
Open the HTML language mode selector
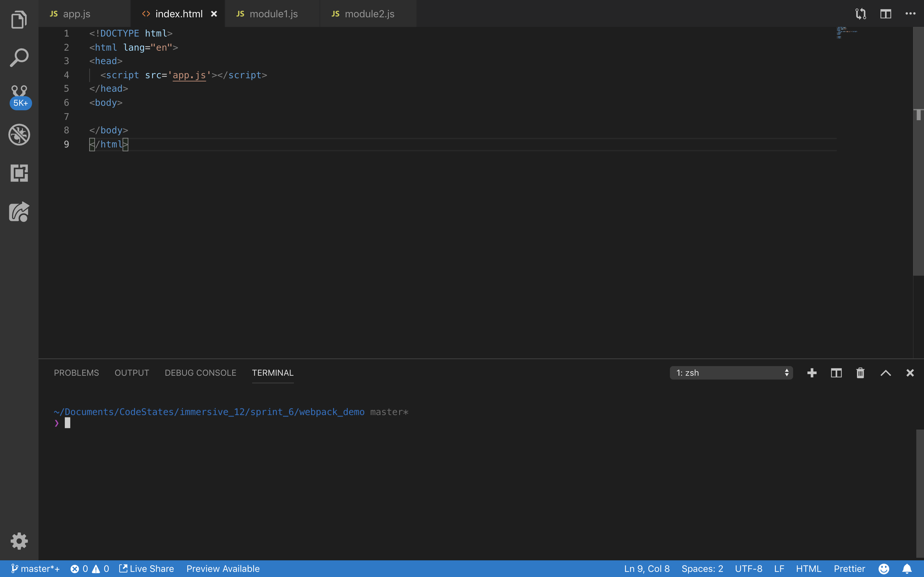pos(808,569)
